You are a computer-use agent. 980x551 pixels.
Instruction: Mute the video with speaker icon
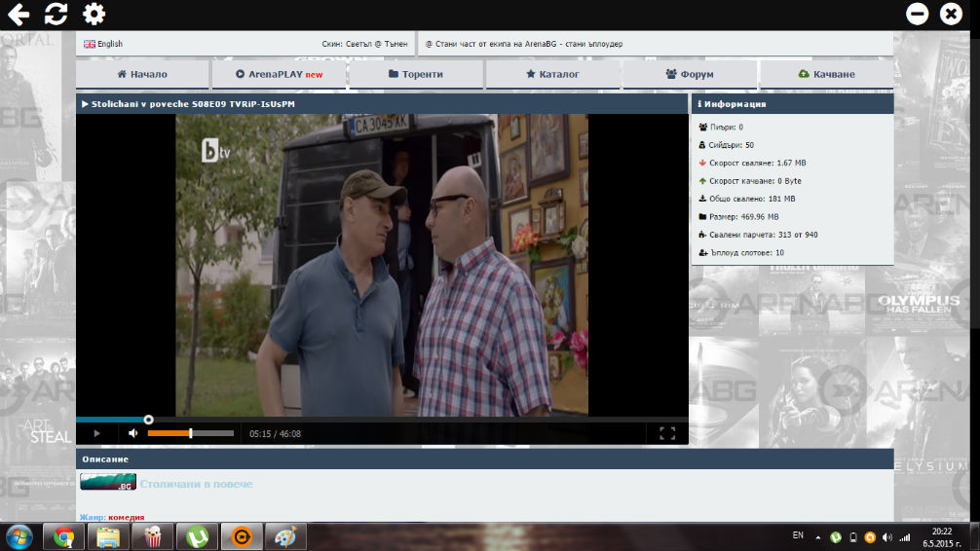pos(133,433)
